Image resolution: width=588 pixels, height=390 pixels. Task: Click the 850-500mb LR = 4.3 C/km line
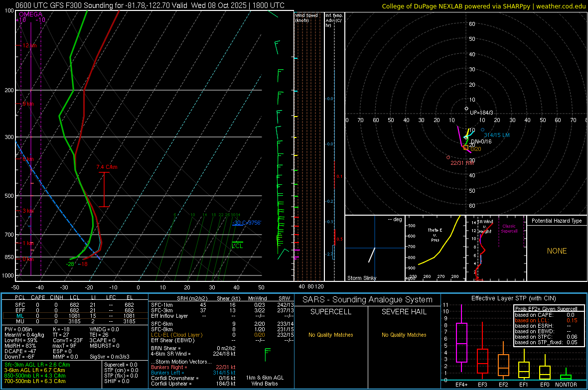pos(35,376)
